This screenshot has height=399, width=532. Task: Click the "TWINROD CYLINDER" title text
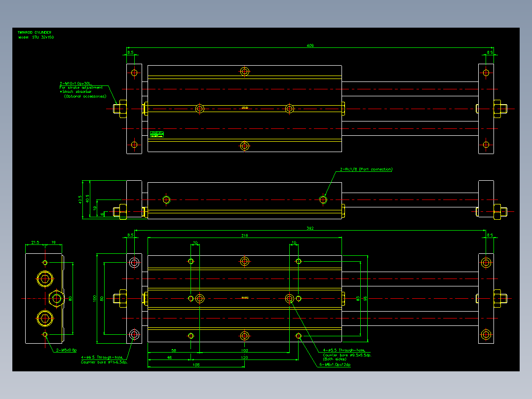[34, 33]
